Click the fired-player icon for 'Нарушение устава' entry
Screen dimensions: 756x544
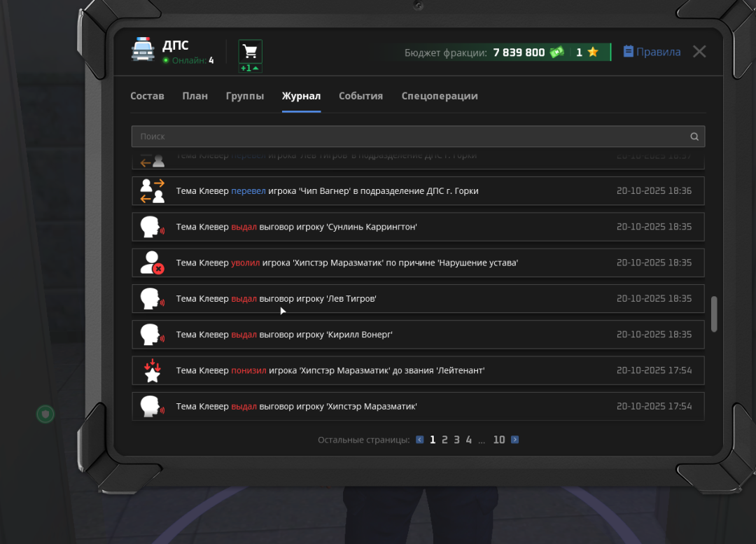[x=152, y=263]
